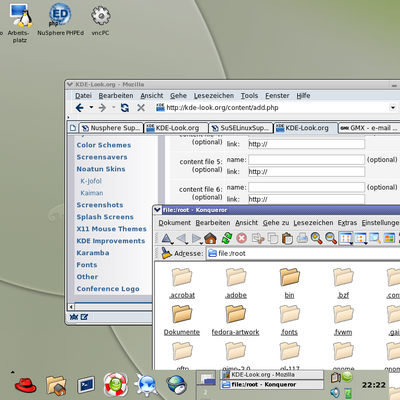Select the bin folder
This screenshot has width=400, height=400.
coord(289,283)
